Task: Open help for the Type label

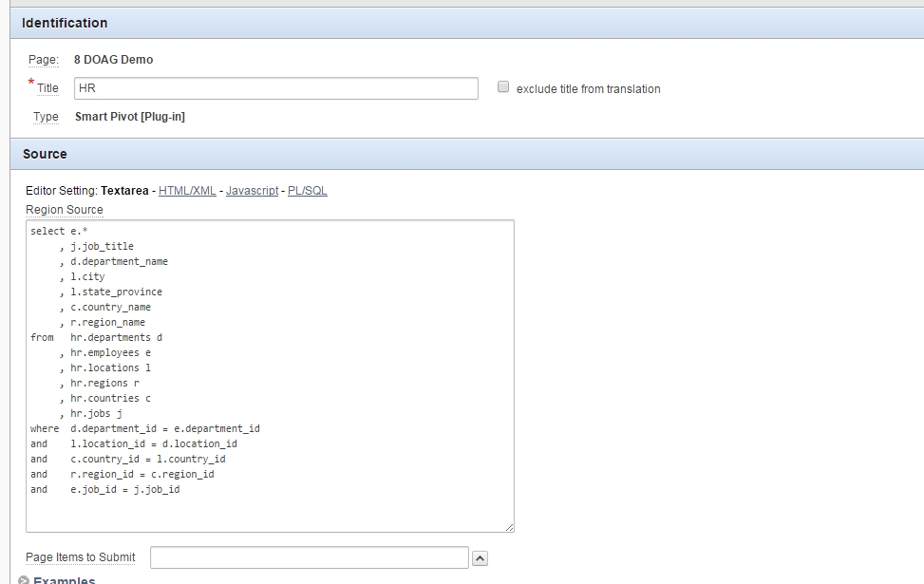Action: pyautogui.click(x=46, y=117)
